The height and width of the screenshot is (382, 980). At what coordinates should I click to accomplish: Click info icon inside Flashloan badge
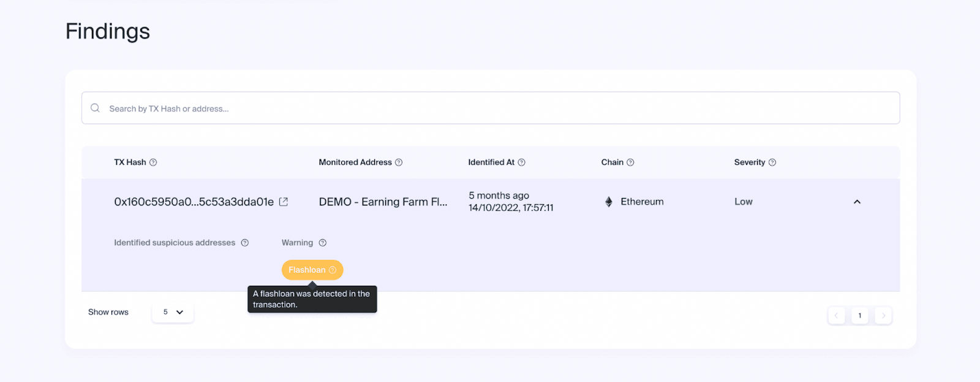click(x=333, y=270)
